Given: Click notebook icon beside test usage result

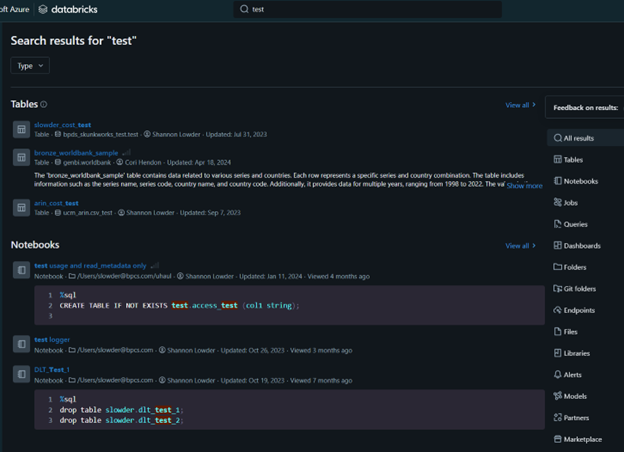Looking at the screenshot, I should (x=21, y=270).
